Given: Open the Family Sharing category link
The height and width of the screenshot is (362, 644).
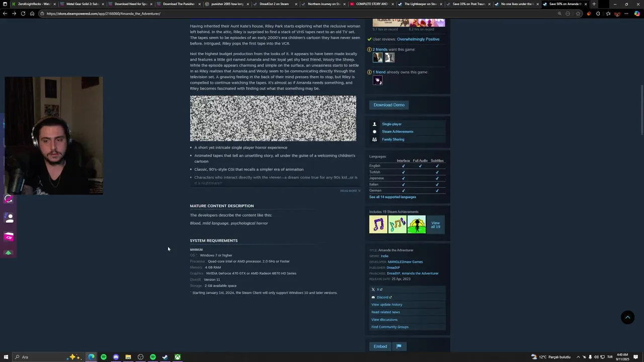Looking at the screenshot, I should tap(393, 139).
